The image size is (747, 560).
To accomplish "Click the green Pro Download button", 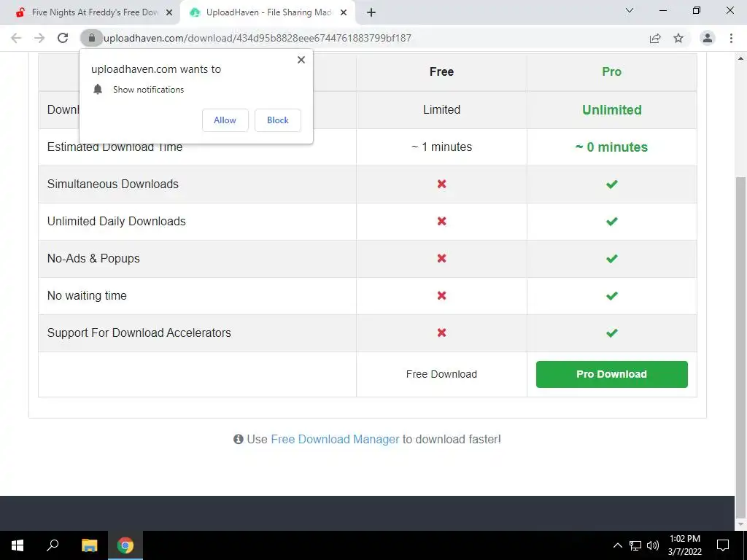I will [612, 374].
